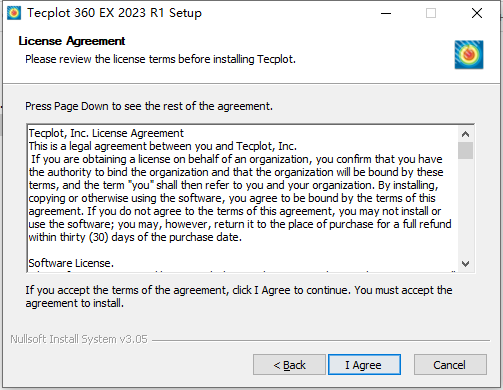Click the "Software License." line in the agreement
503x390 pixels.
[71, 263]
